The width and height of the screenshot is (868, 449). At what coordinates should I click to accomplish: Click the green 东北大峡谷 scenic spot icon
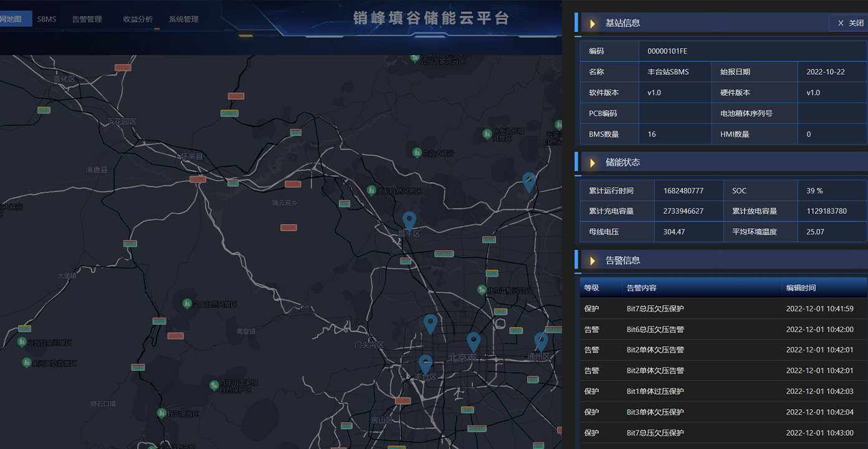417,153
